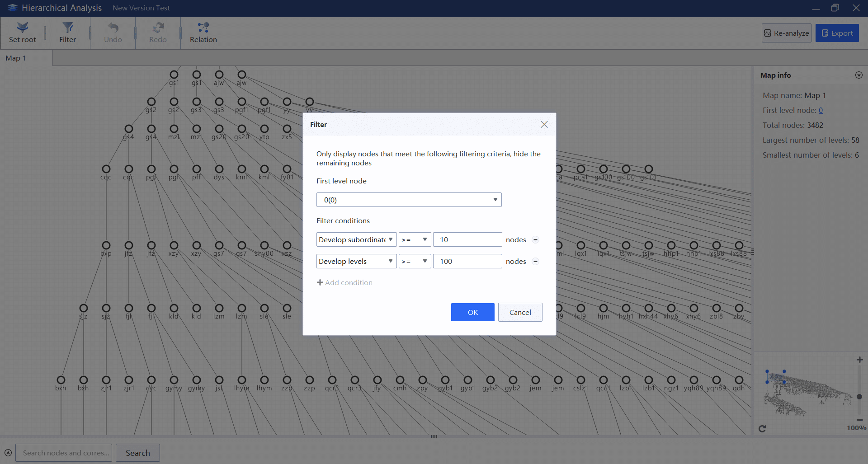Open the Relation tool

203,33
